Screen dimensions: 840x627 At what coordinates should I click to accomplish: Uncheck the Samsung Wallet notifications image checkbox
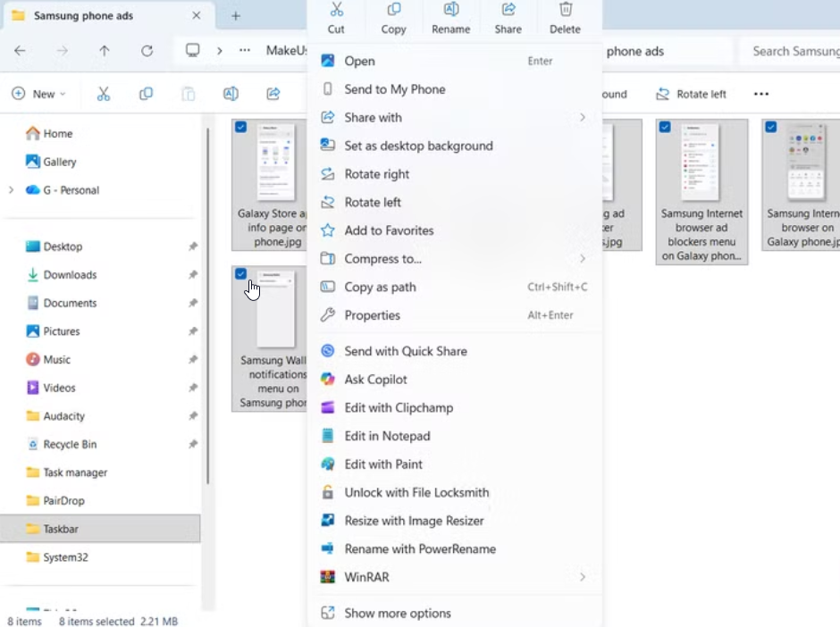(241, 274)
